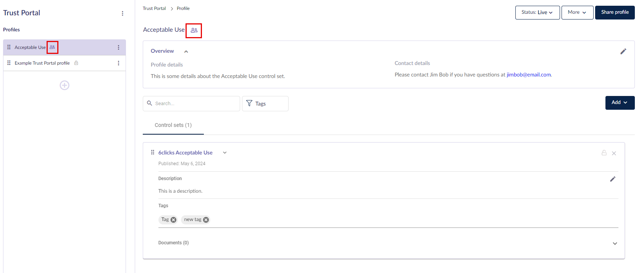Open the More dropdown menu
Screen dimensions: 644x273
tap(577, 13)
